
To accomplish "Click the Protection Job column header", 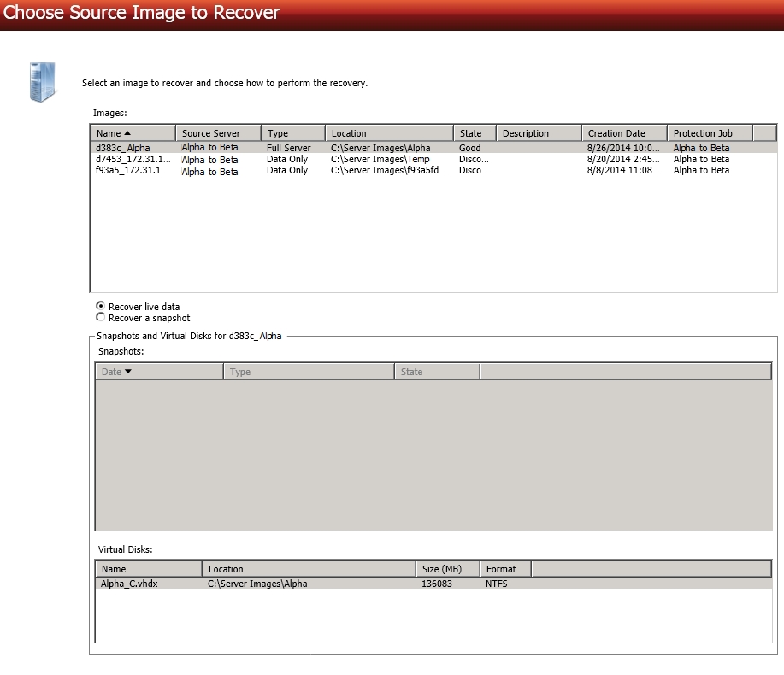I will coord(709,133).
